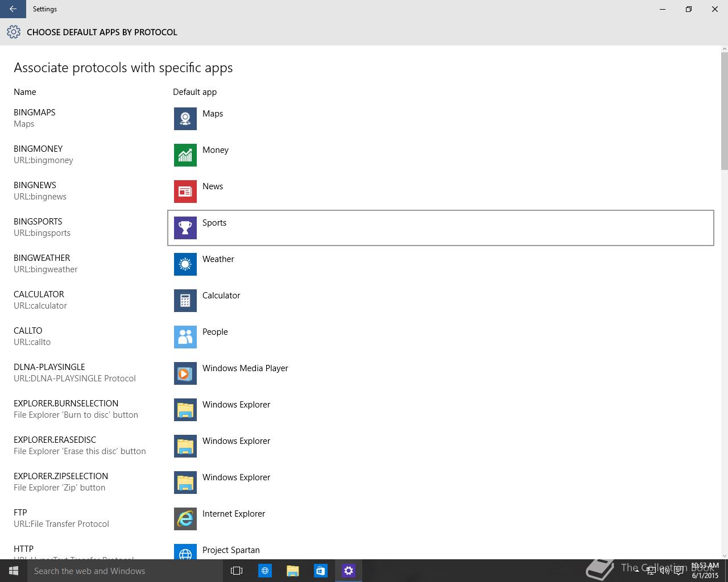This screenshot has height=582, width=728.
Task: Select the CALLTO protocol name
Action: (28, 331)
